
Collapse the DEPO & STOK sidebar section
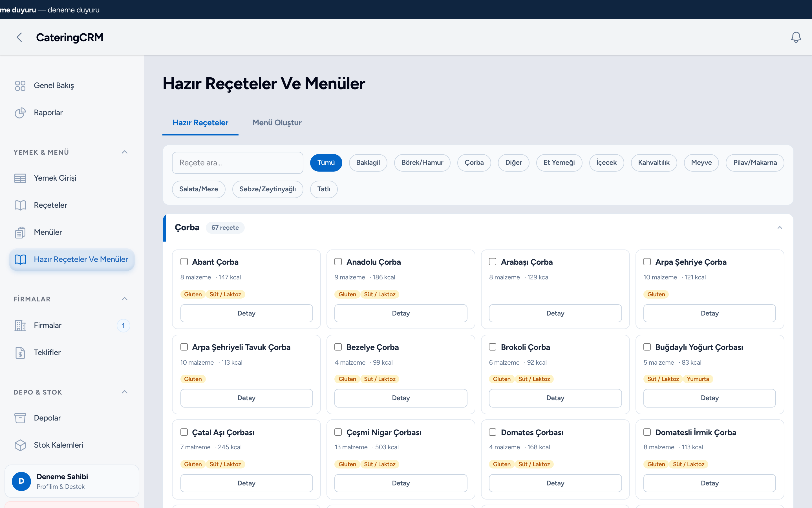click(x=125, y=392)
